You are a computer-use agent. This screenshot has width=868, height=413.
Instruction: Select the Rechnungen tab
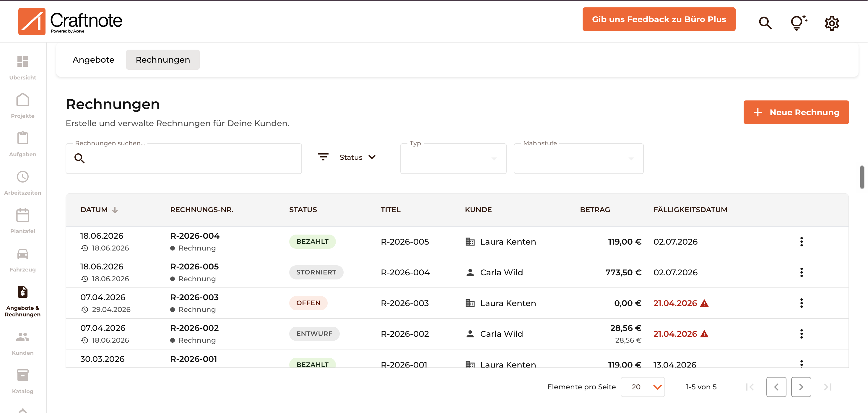coord(163,60)
